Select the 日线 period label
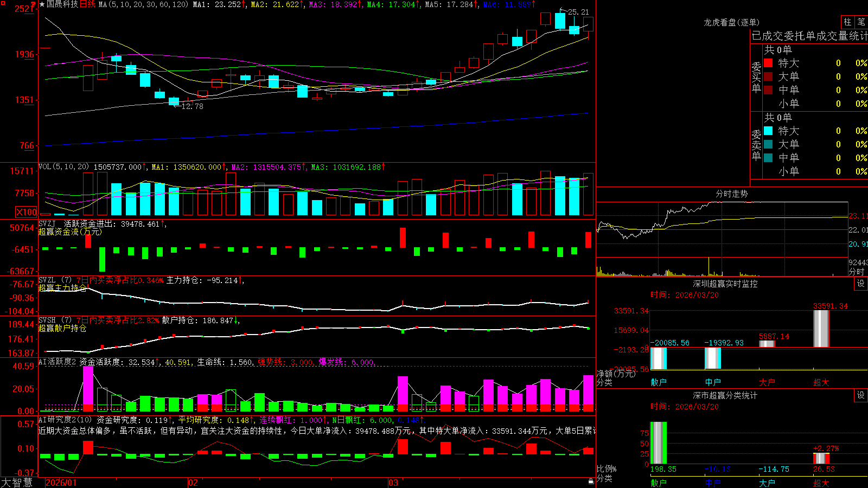 [x=87, y=4]
